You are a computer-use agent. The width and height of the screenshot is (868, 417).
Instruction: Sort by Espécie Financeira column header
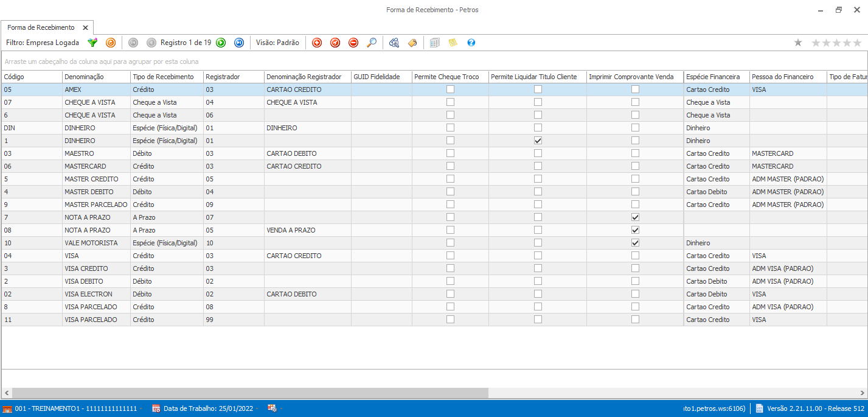click(717, 77)
